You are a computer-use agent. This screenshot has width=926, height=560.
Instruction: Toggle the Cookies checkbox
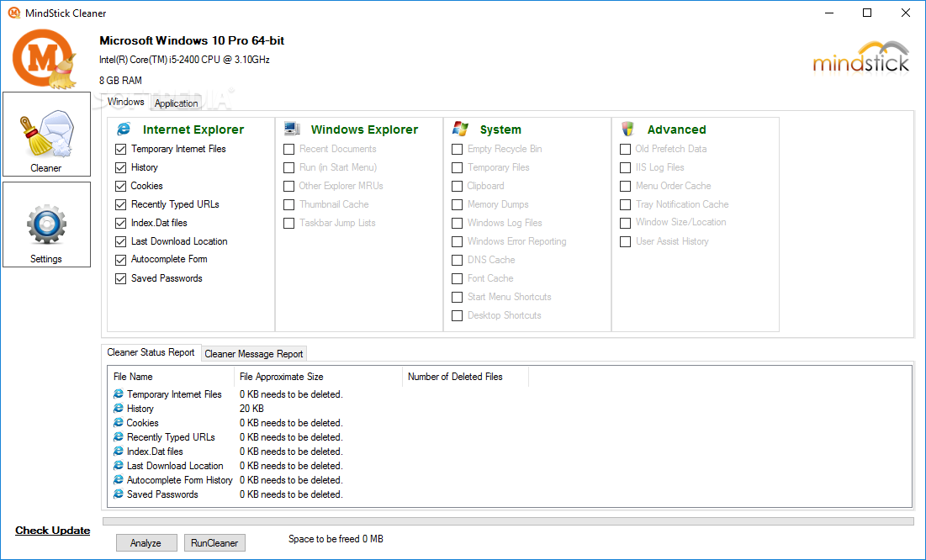pyautogui.click(x=121, y=186)
